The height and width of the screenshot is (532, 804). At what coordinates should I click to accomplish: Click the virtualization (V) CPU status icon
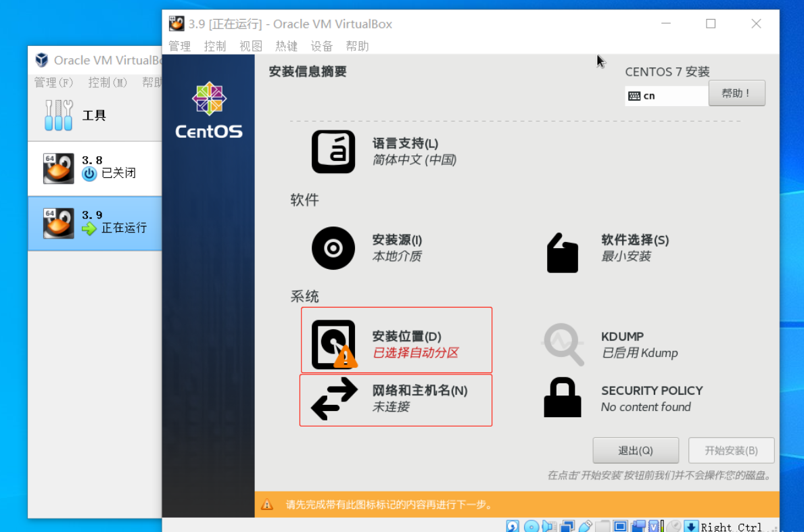[x=655, y=526]
